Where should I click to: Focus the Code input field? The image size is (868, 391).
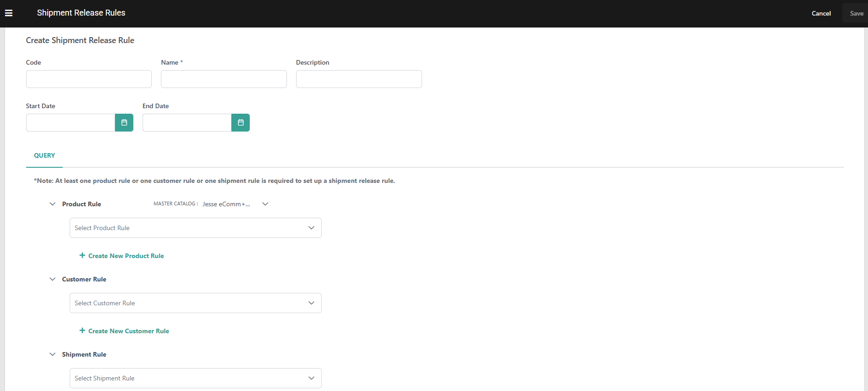[89, 79]
